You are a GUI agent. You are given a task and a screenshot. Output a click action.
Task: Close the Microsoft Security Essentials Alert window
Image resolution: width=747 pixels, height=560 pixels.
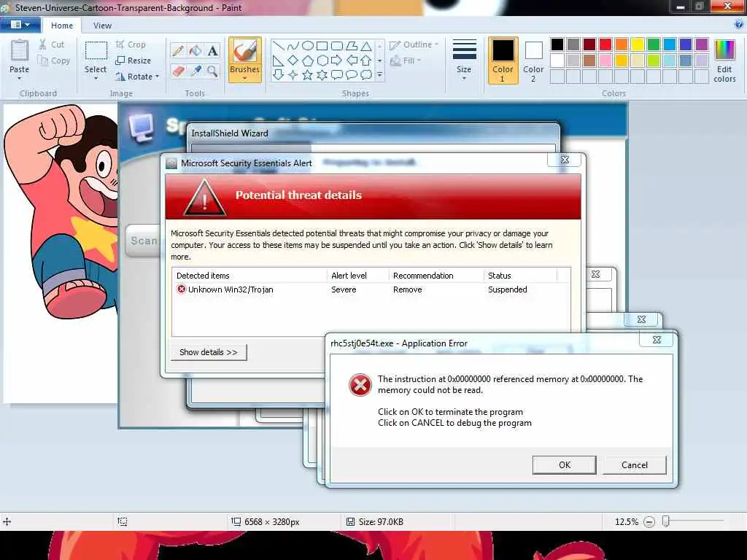(x=565, y=160)
